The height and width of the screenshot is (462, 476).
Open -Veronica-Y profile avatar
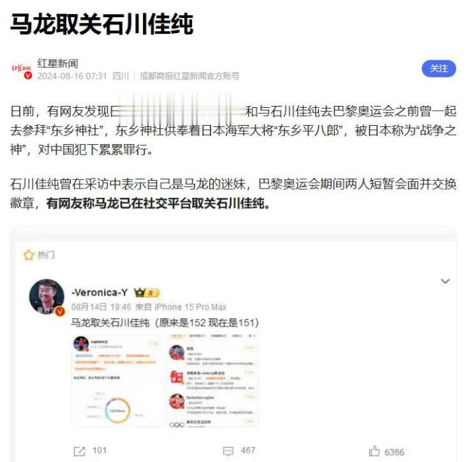(46, 297)
